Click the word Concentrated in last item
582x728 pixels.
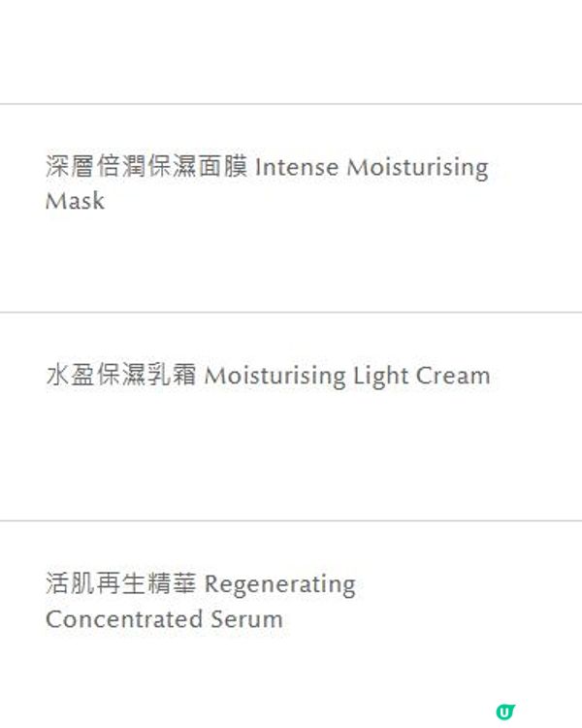(x=124, y=619)
